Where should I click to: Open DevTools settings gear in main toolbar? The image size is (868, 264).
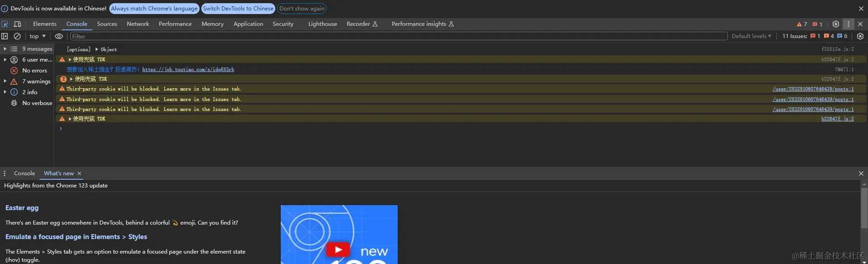click(836, 24)
